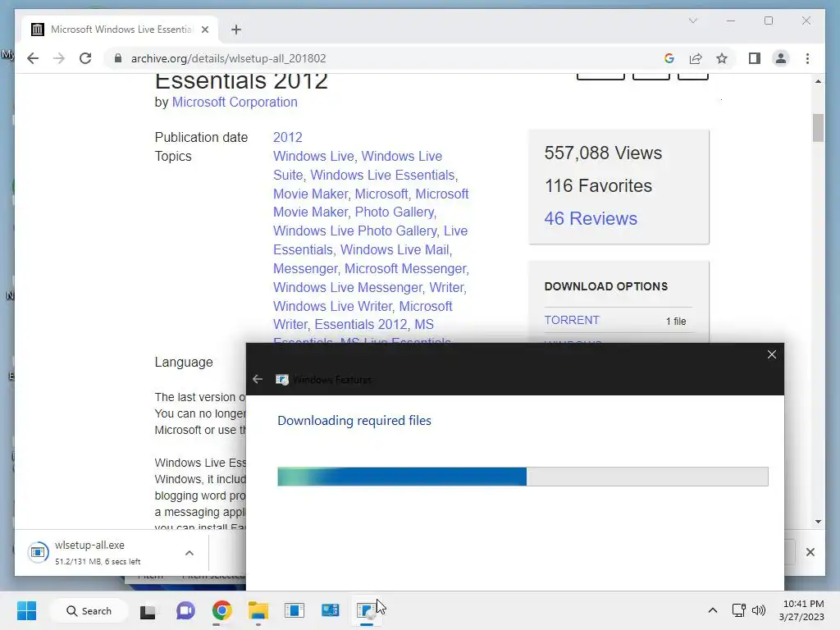Viewport: 840px width, 630px height.
Task: Show hidden system tray icons
Action: pyautogui.click(x=713, y=610)
